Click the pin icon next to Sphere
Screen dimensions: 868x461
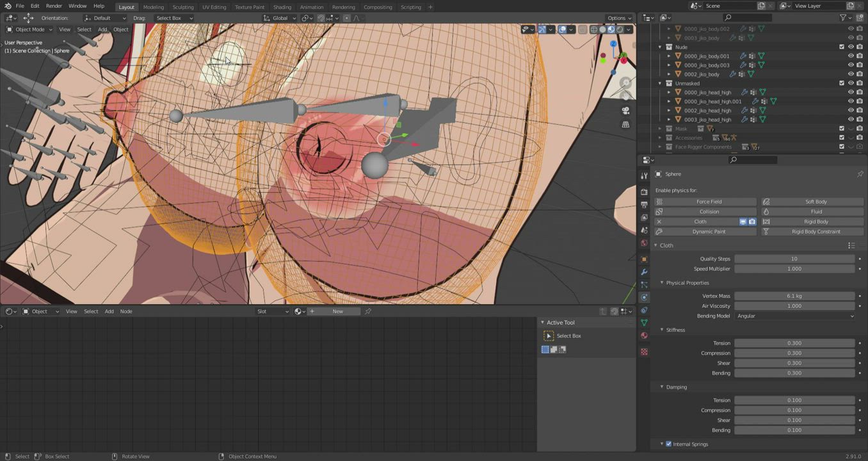coord(860,174)
